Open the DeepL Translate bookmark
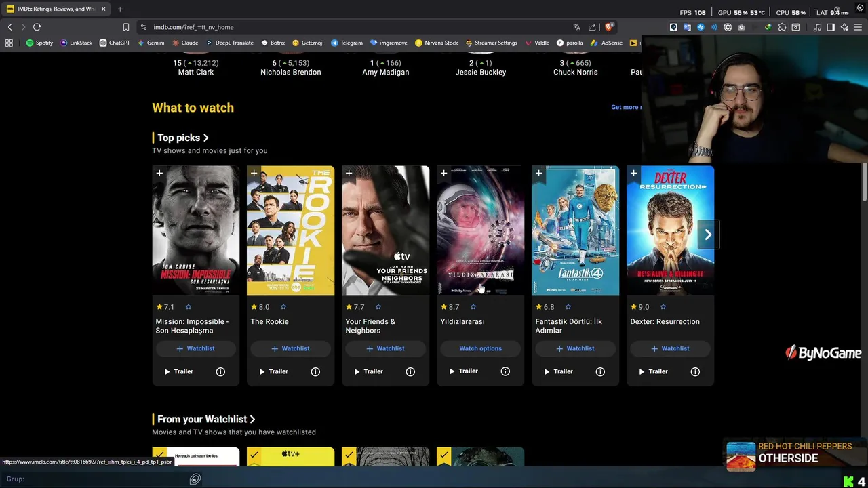This screenshot has height=488, width=868. (x=229, y=43)
